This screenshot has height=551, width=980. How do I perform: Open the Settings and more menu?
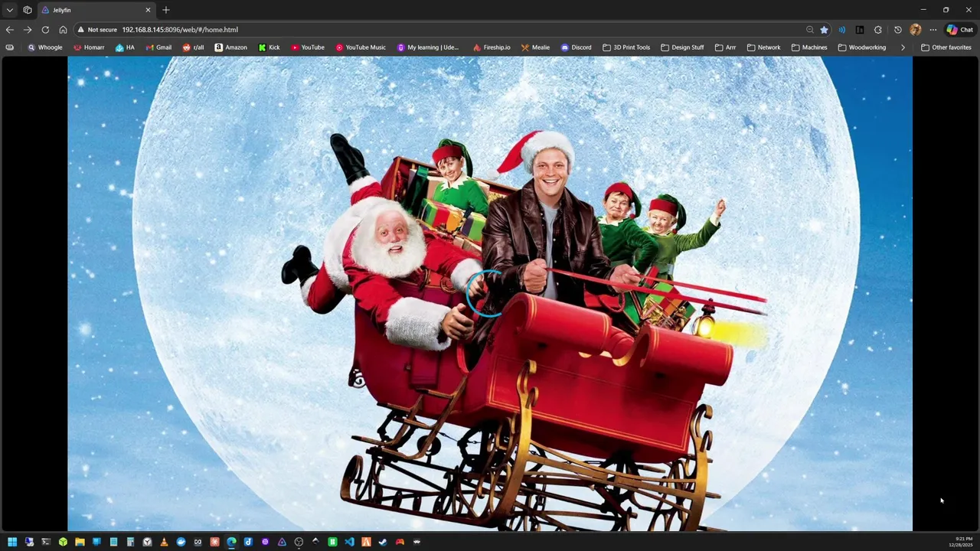pyautogui.click(x=933, y=30)
